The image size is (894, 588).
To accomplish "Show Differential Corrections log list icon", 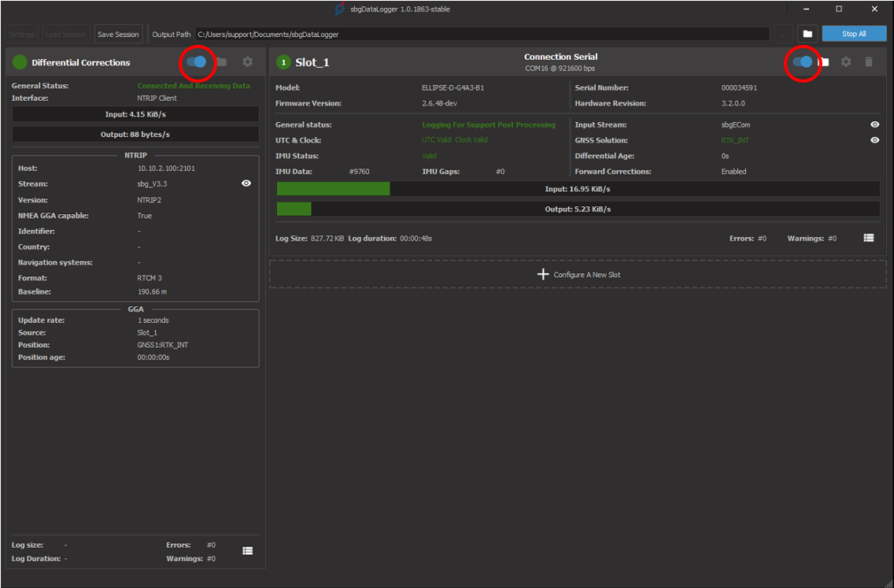I will tap(247, 551).
